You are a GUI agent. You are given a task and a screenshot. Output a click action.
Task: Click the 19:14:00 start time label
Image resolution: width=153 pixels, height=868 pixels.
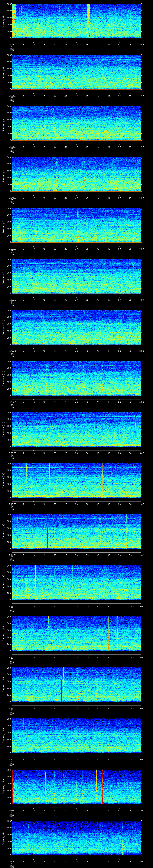point(12,708)
